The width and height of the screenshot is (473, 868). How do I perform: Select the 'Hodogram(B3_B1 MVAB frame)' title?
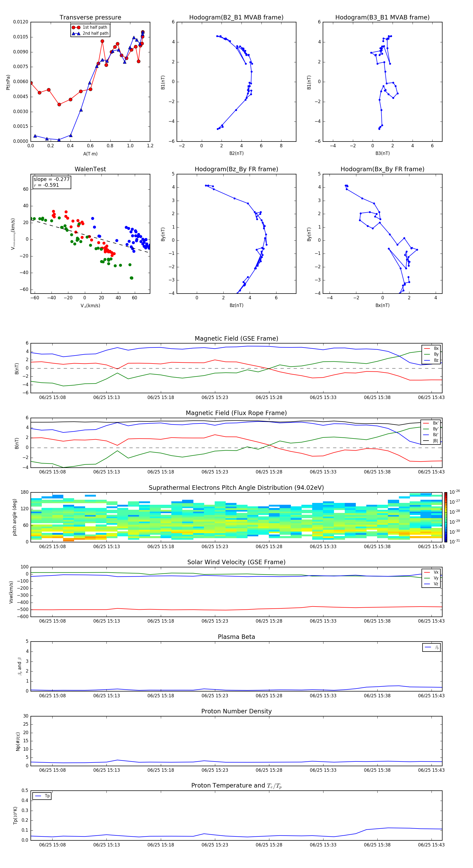[x=382, y=17]
